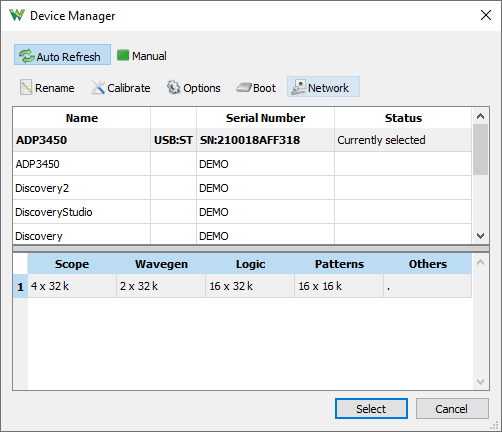Close the Device Manager window
The height and width of the screenshot is (432, 502).
486,15
